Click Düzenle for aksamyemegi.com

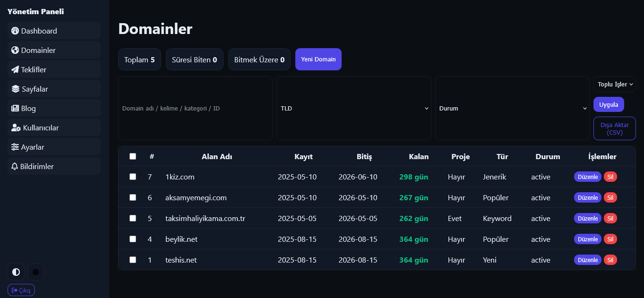[x=588, y=197]
